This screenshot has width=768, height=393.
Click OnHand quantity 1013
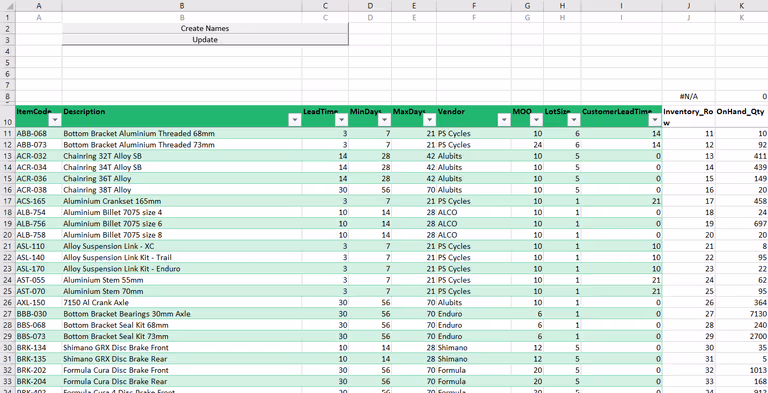742,370
